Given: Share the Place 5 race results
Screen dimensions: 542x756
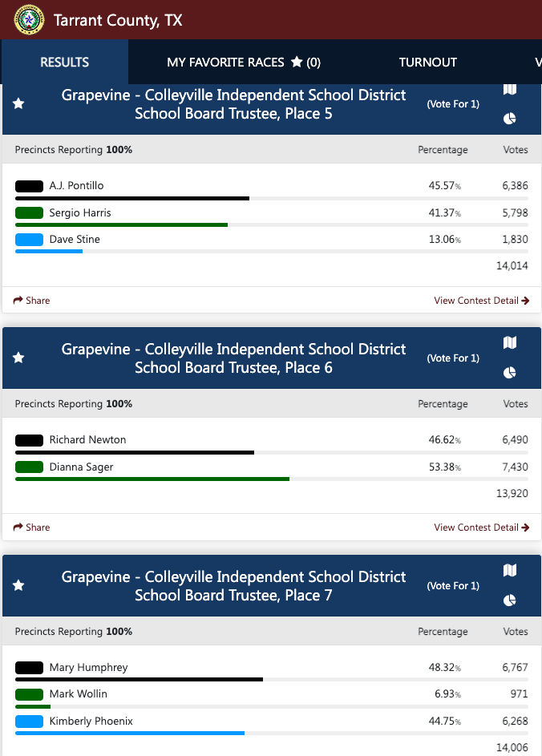Looking at the screenshot, I should click(x=32, y=301).
